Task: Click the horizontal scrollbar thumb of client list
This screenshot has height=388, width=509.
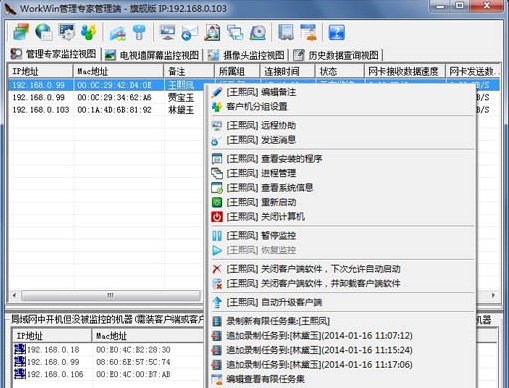Action: [111, 295]
